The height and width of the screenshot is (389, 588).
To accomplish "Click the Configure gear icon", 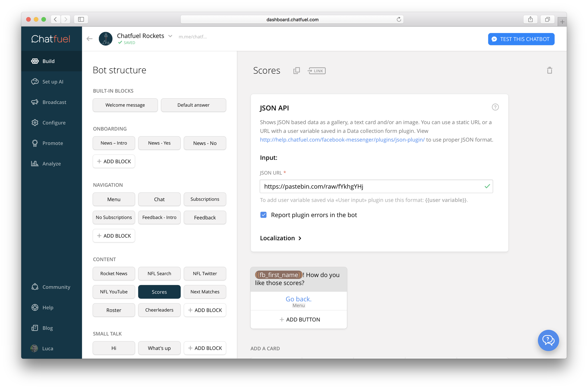I will pos(35,123).
